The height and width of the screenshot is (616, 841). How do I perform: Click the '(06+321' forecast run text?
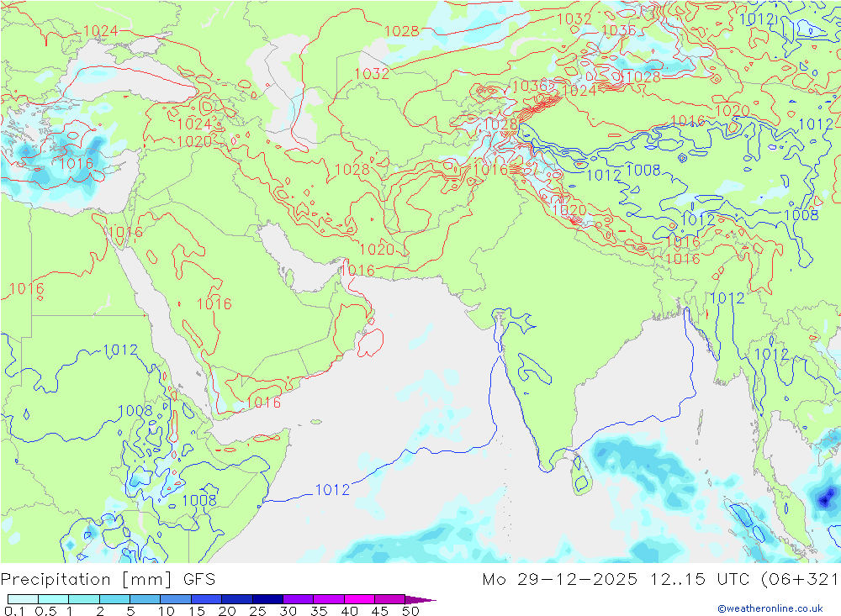[x=800, y=580]
